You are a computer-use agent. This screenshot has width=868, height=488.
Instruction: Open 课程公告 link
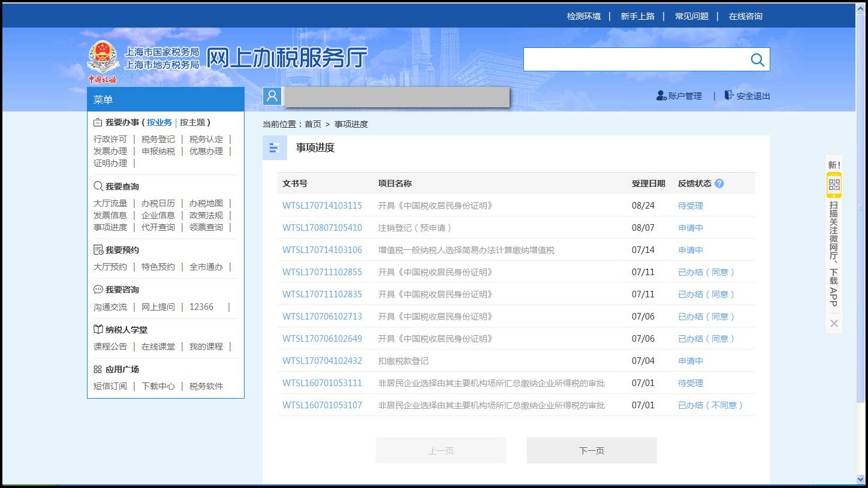click(110, 347)
